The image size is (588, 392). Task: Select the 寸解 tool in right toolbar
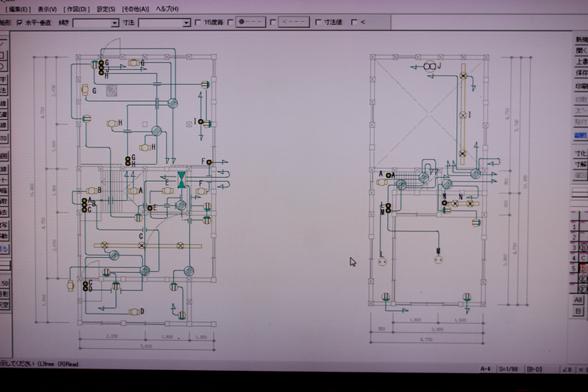tap(581, 165)
